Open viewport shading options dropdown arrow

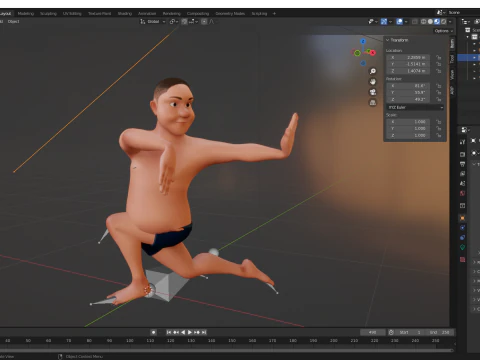450,22
